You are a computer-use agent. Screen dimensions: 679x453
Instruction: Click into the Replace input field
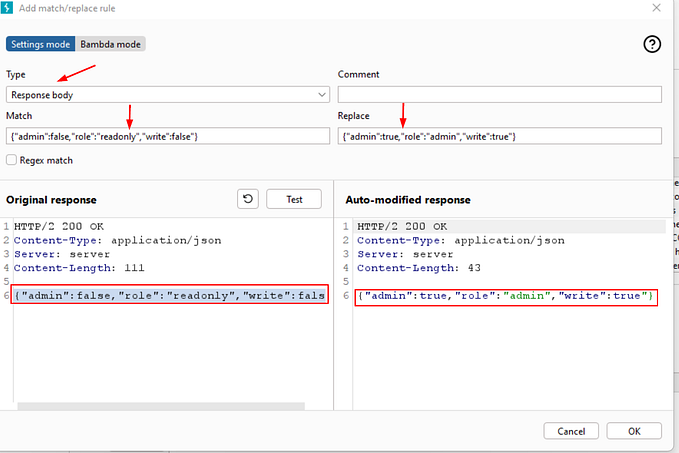coord(500,136)
